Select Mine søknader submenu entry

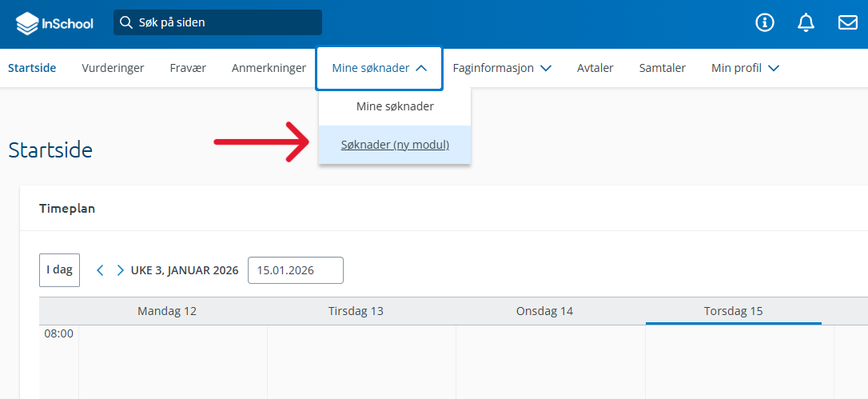click(395, 106)
